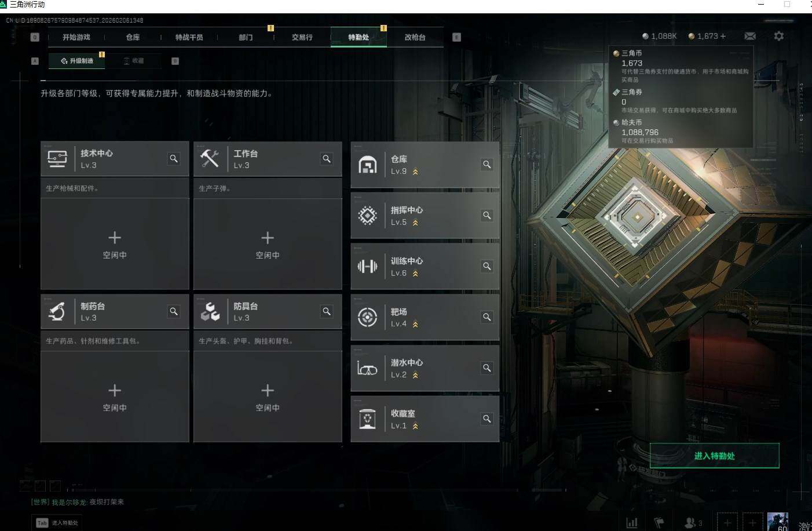Inspect 仓库 with its magnifier icon
Screen dimensions: 812x531
487,165
